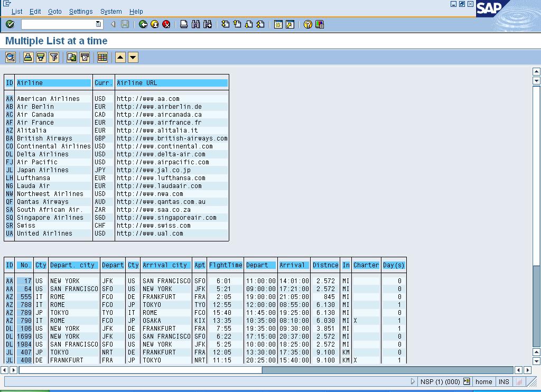Click the black up-triangle application toolbar button
This screenshot has width=541, height=392.
point(120,57)
